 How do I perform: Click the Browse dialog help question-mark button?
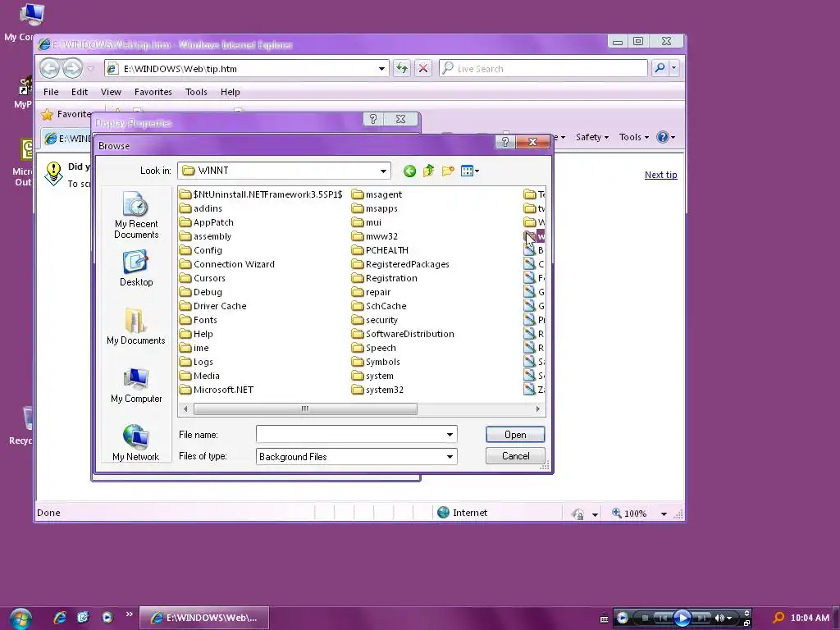[505, 141]
